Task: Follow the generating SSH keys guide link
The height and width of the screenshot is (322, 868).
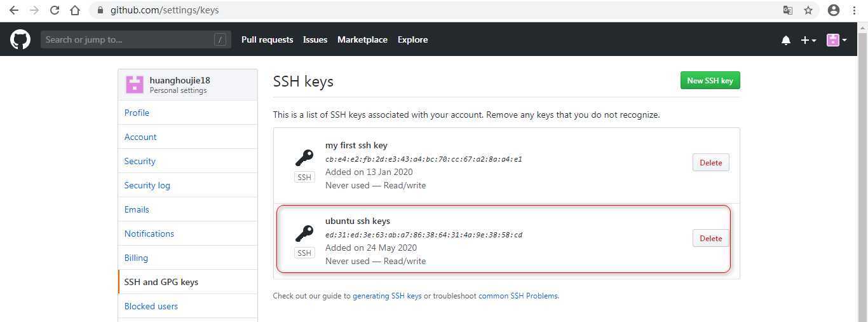Action: [387, 296]
